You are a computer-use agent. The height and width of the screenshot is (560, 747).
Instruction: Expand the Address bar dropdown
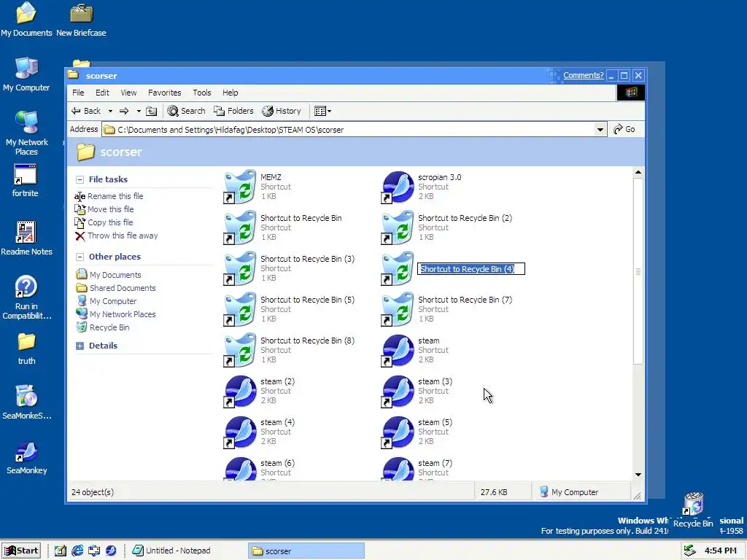[600, 130]
